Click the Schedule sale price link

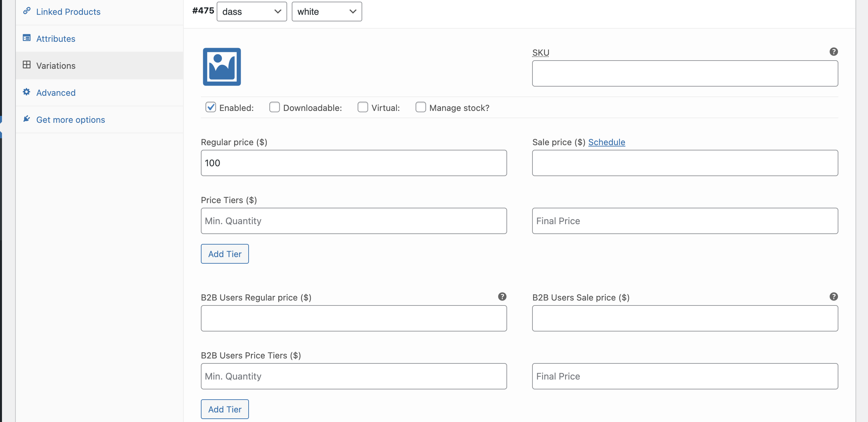point(607,142)
